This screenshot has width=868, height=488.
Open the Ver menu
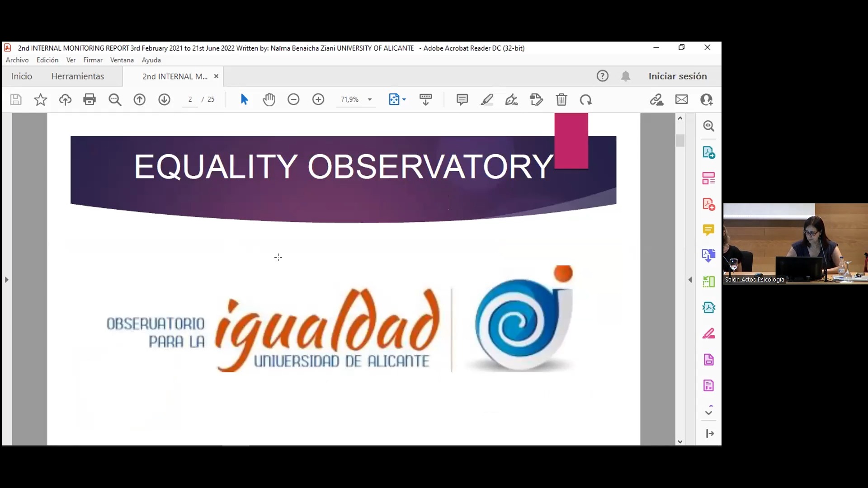[x=71, y=60]
